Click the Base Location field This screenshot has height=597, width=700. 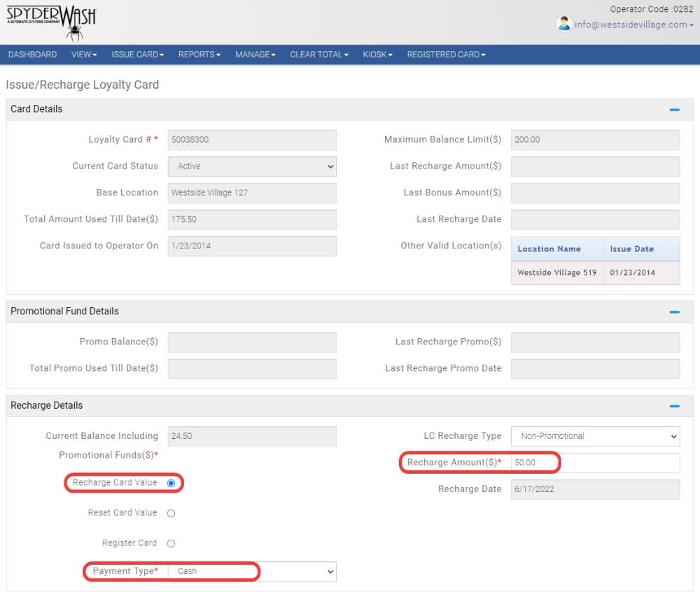[x=252, y=193]
